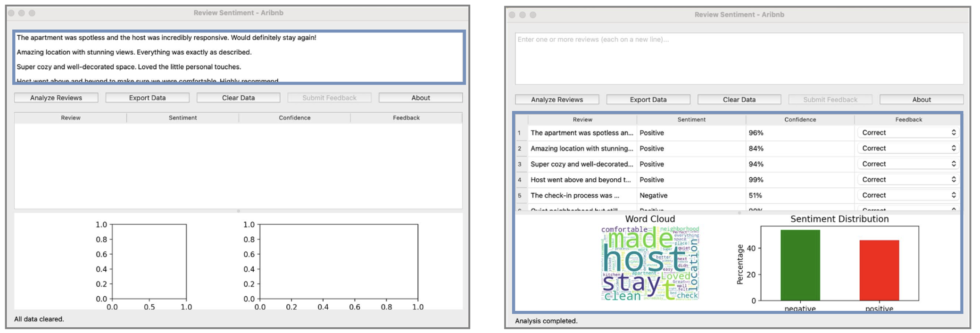Click the red positive bar in the chart
The image size is (980, 333).
[879, 270]
